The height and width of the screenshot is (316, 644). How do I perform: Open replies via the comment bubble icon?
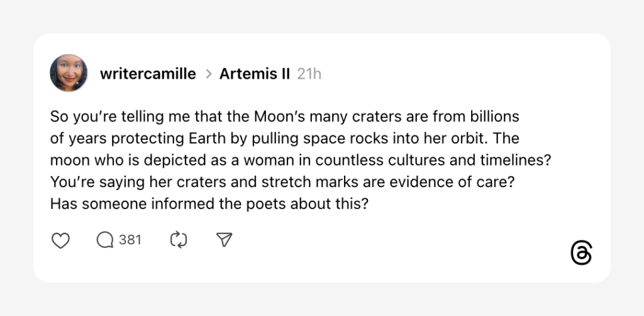pyautogui.click(x=105, y=240)
